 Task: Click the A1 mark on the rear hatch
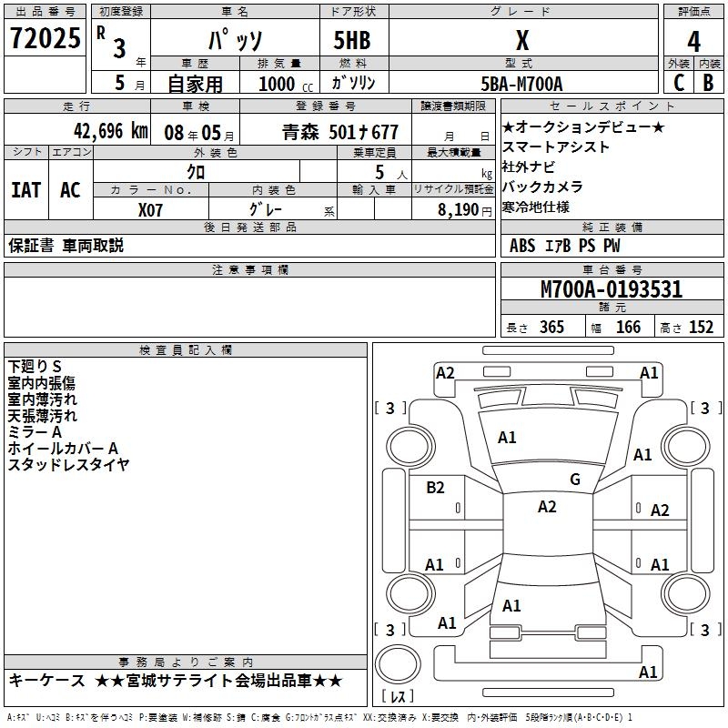[x=511, y=606]
